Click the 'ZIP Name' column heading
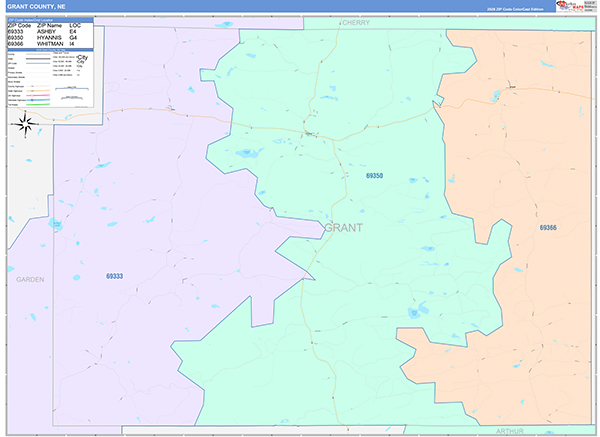 tap(49, 26)
